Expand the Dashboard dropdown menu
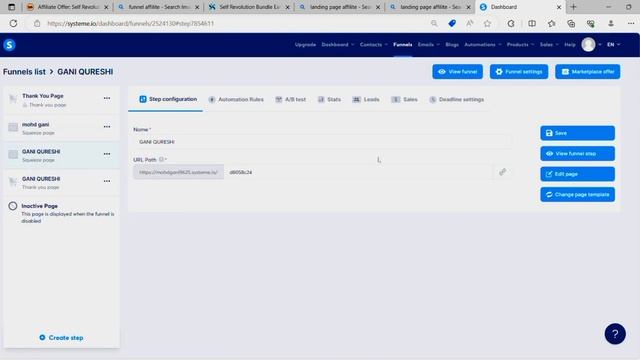Screen dimensions: 640x360 (338, 44)
